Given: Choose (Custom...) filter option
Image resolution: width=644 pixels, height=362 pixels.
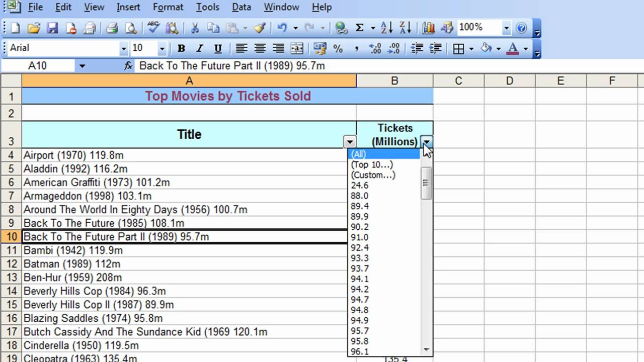Looking at the screenshot, I should 385,175.
